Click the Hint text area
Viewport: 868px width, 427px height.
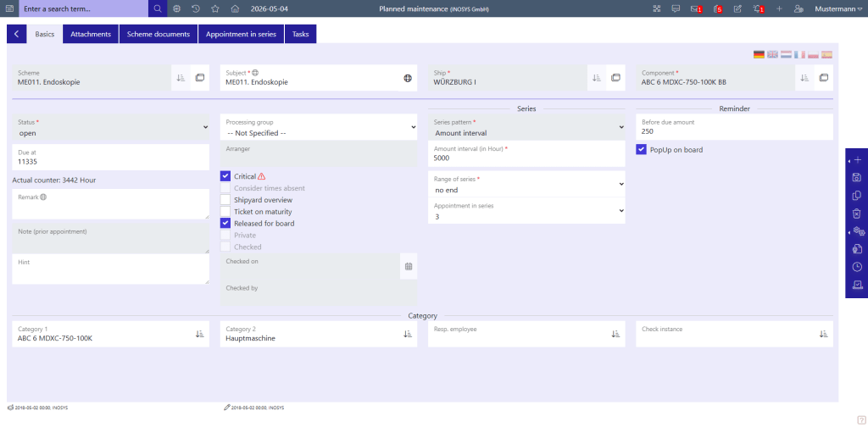coord(111,271)
